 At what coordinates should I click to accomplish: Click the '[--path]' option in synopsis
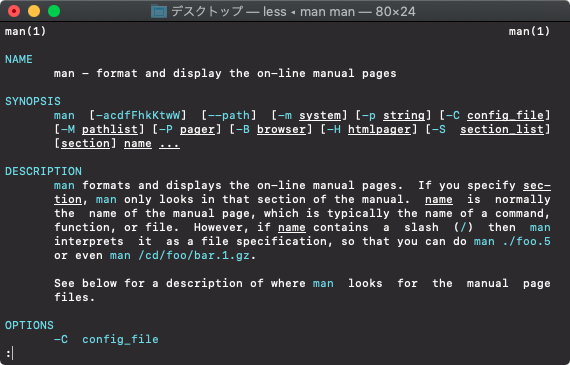[229, 116]
